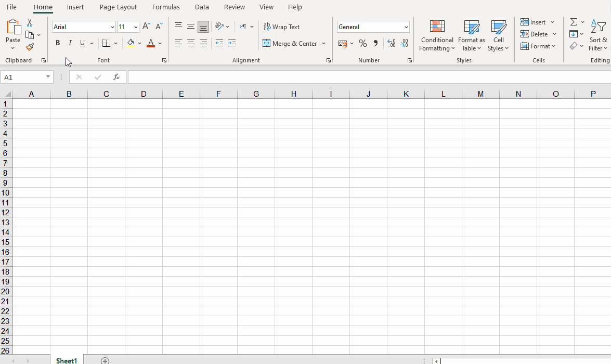Click the Wrap Text icon
The width and height of the screenshot is (611, 364).
(281, 27)
